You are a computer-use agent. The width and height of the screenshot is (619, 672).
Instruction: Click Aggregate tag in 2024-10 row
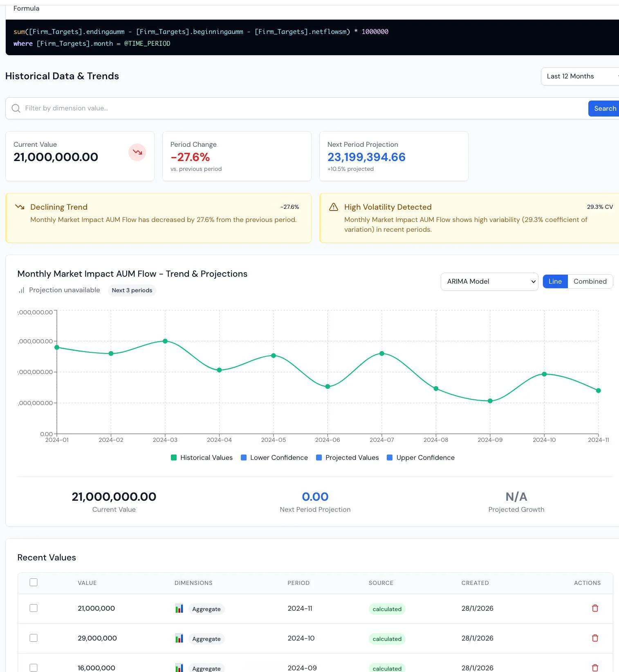point(206,639)
